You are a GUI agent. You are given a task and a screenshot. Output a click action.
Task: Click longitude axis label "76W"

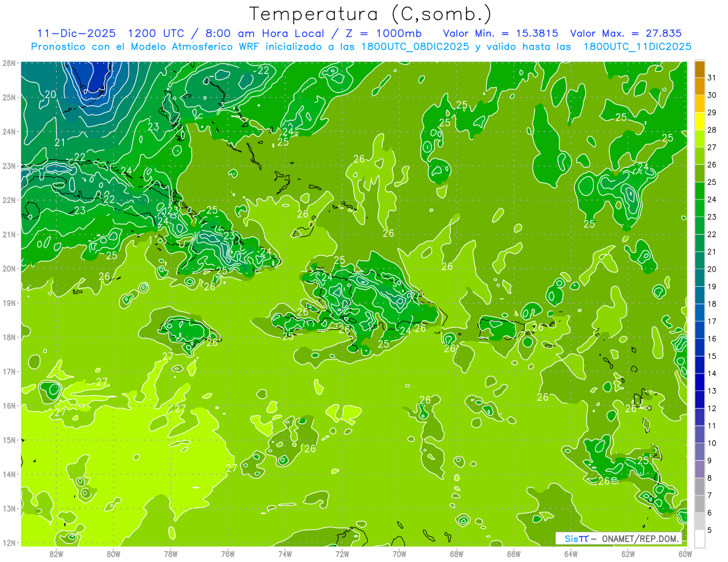click(227, 554)
